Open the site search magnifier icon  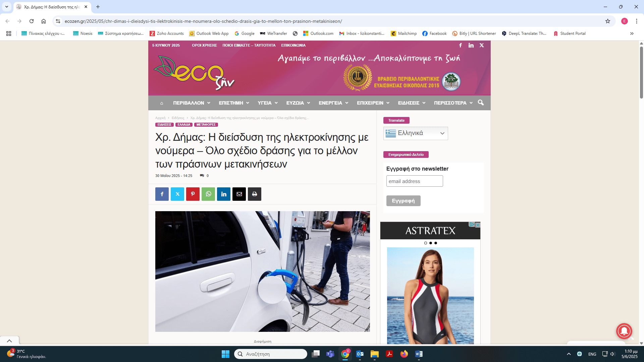(x=481, y=103)
